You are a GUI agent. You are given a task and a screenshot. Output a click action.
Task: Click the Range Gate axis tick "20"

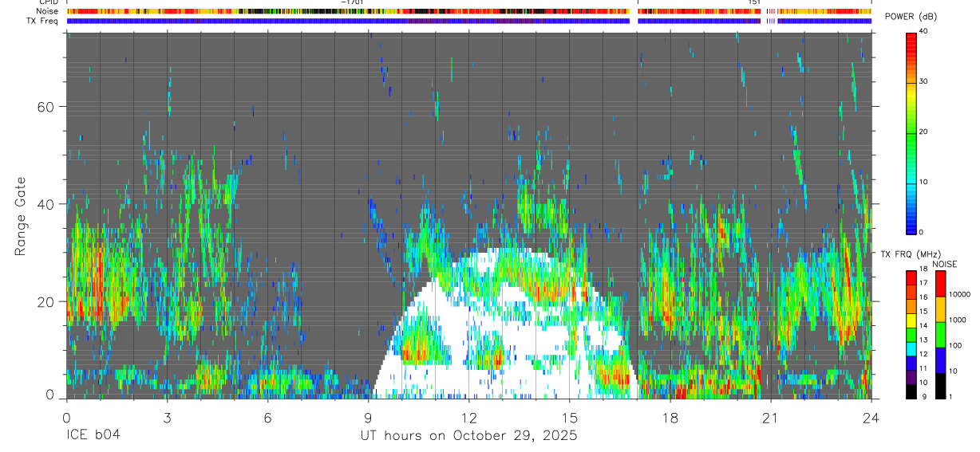point(45,302)
